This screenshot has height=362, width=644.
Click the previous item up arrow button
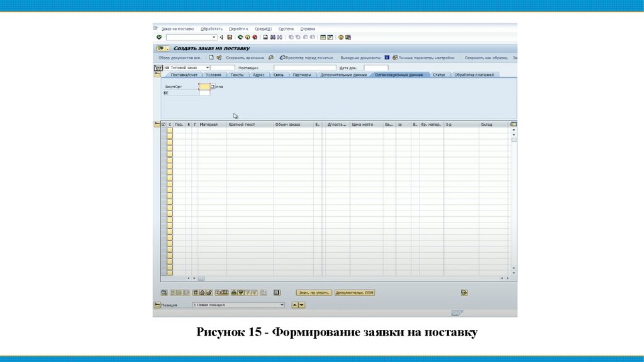[x=294, y=305]
